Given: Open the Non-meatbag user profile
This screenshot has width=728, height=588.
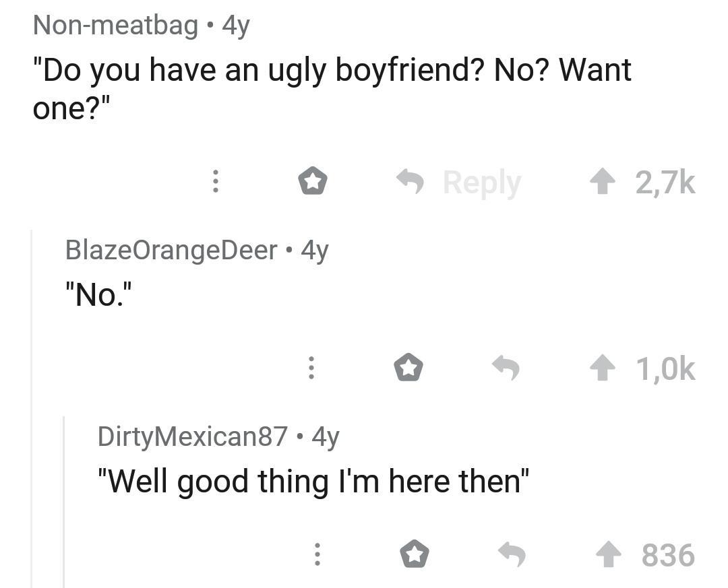Looking at the screenshot, I should pos(115,26).
